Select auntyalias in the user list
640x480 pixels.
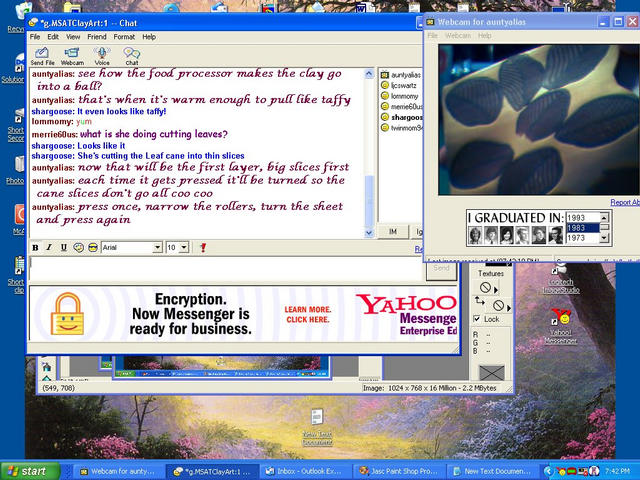401,75
